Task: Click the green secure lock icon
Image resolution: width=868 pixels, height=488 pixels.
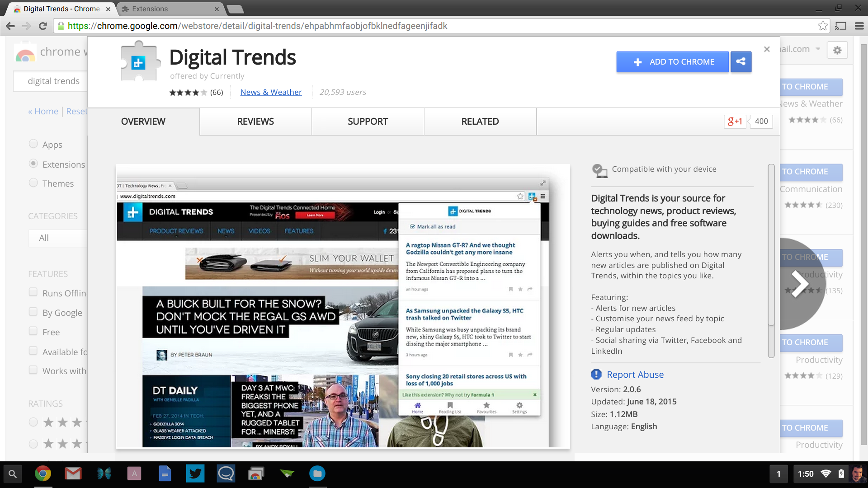Action: click(61, 26)
